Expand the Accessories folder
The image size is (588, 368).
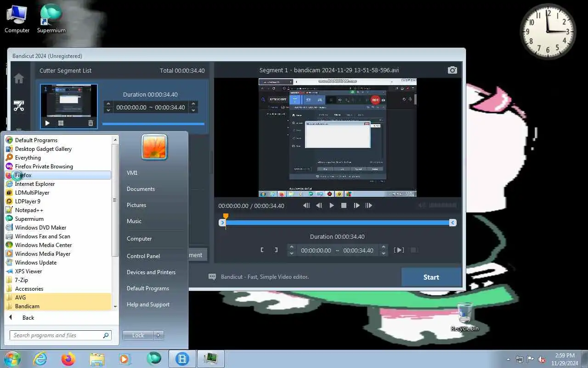click(58, 289)
